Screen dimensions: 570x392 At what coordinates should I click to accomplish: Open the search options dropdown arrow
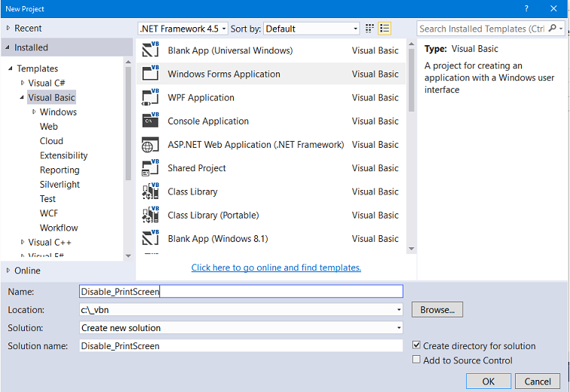tap(561, 29)
